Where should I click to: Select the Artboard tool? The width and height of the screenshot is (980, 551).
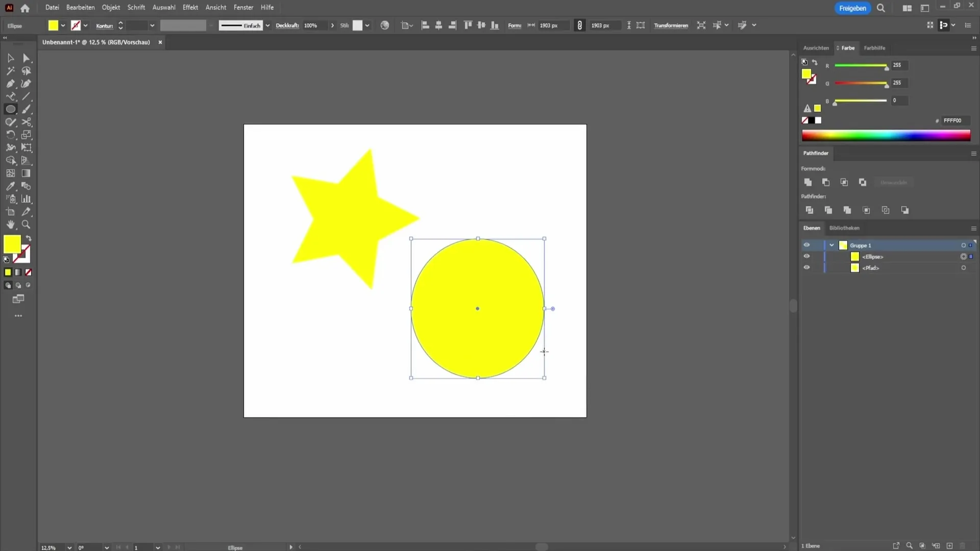10,212
